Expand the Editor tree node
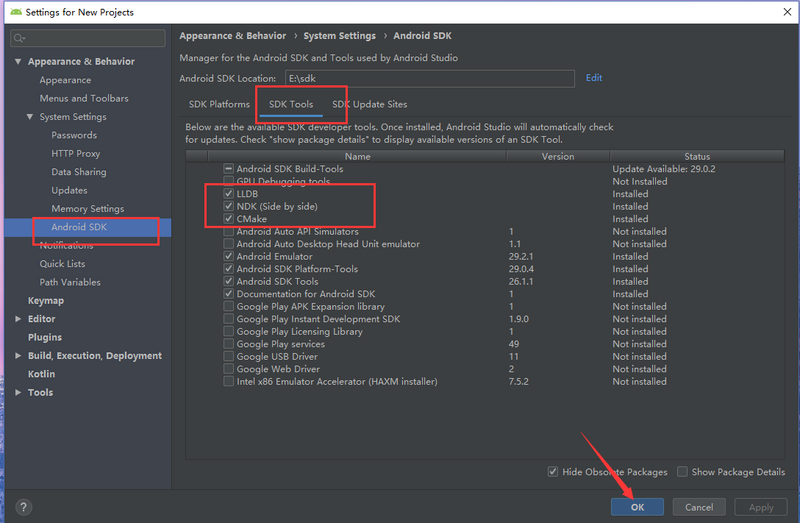 (18, 319)
